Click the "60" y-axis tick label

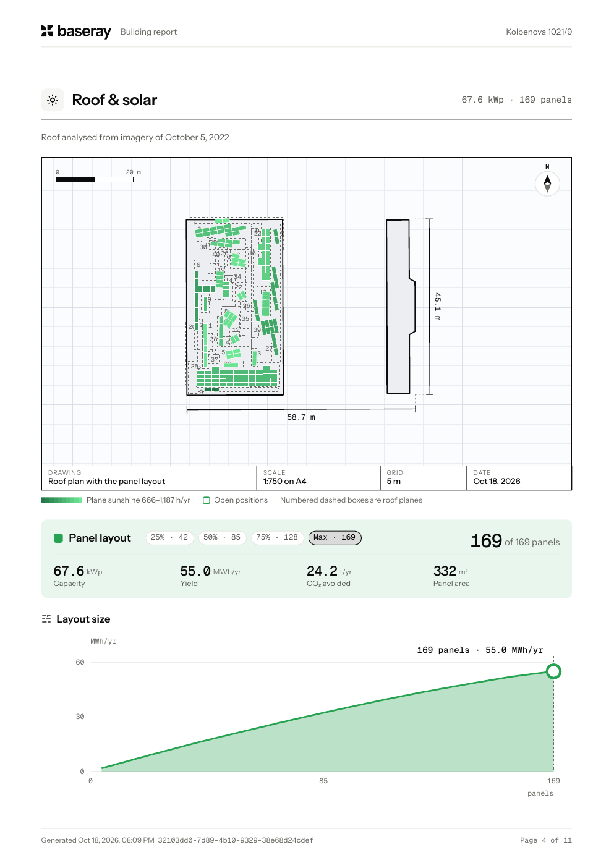(x=80, y=662)
